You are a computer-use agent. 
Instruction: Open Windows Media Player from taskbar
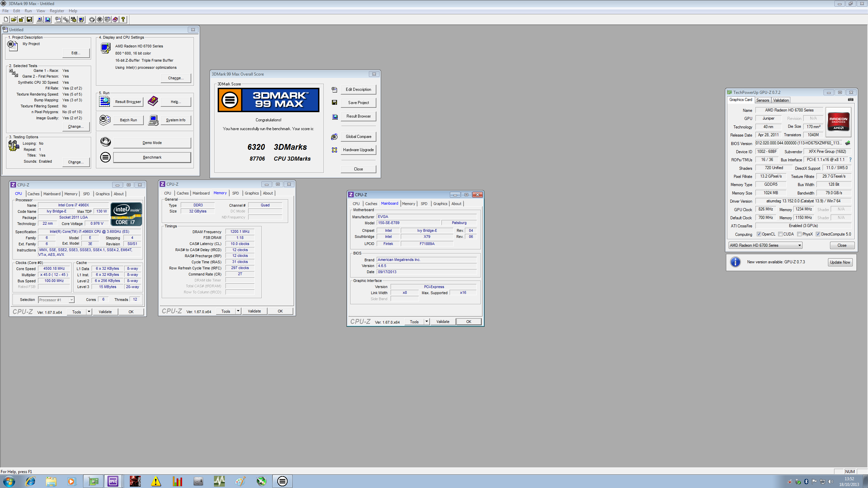[72, 481]
